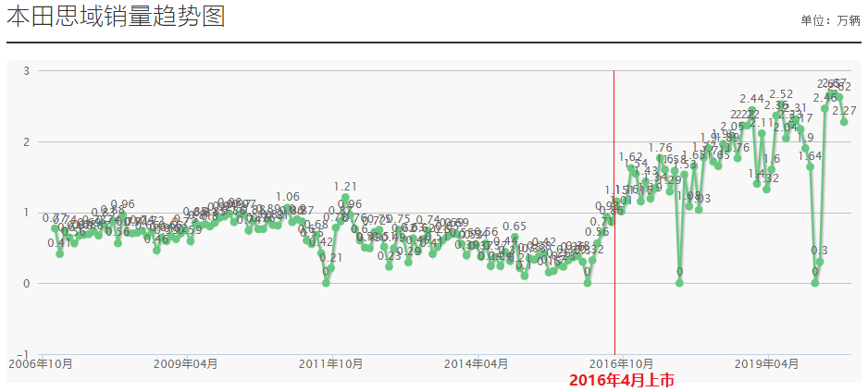Click the data point labeled 1.21
868x392 pixels.
345,197
